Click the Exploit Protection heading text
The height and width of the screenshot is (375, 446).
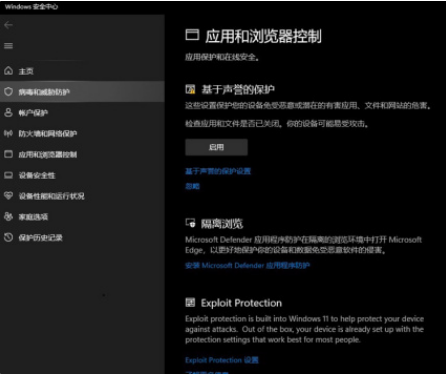(x=241, y=303)
